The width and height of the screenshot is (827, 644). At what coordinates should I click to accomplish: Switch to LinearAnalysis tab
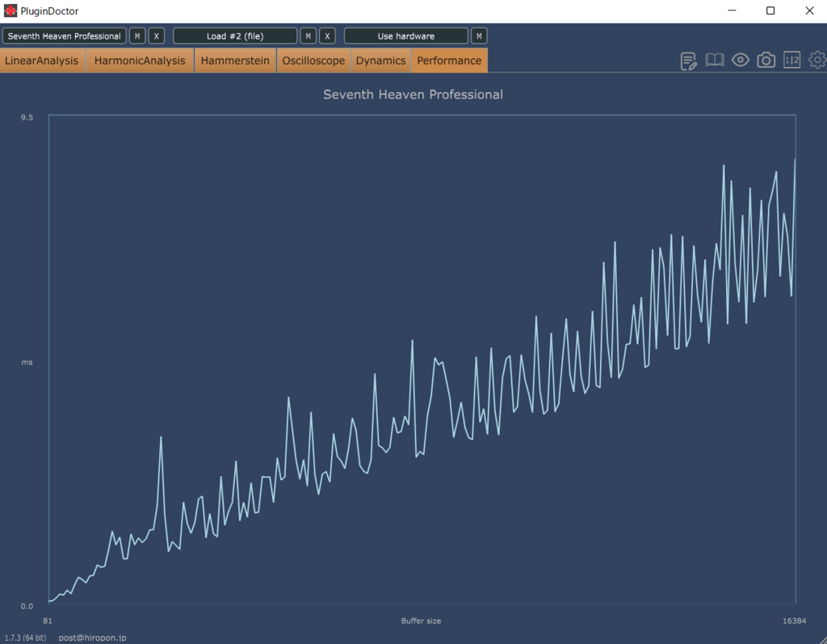point(42,61)
